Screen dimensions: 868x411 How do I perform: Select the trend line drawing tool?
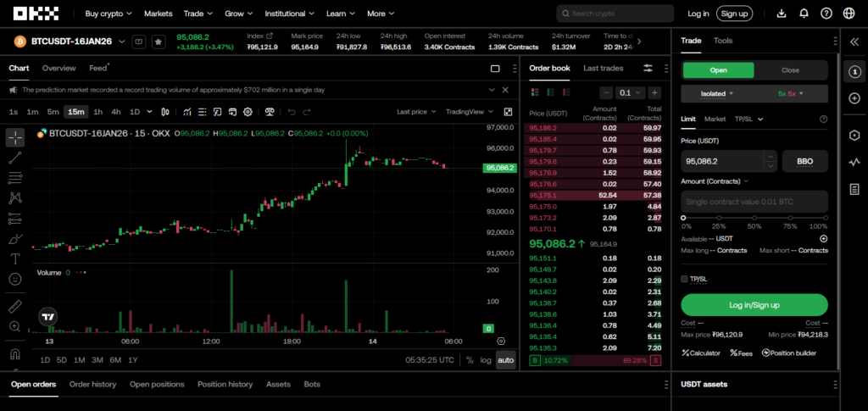(x=15, y=158)
